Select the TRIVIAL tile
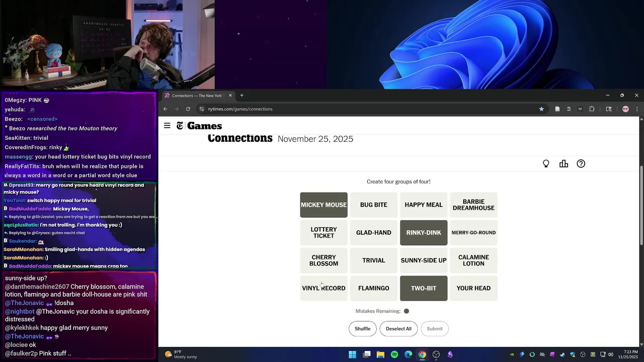This screenshot has height=362, width=644. pos(374,260)
